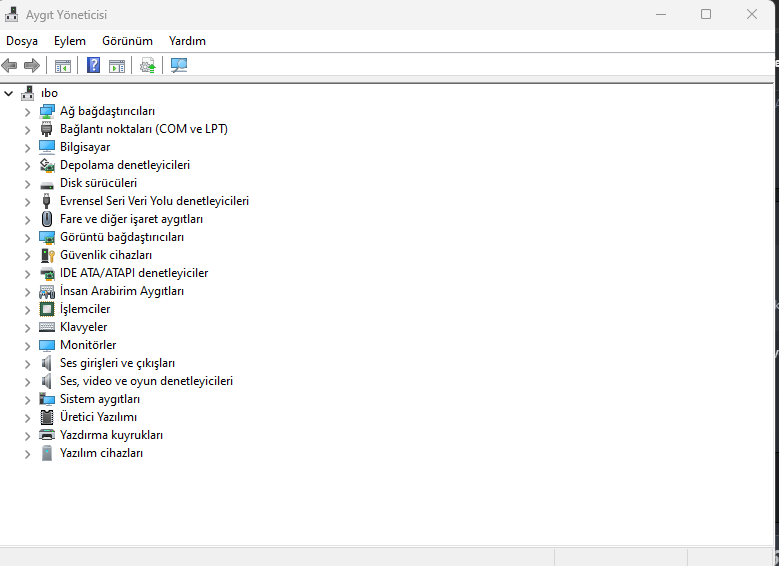Expand Bağlantı noktaları (COM ve LPT) chevron
Viewport: 779px width, 566px height.
pyautogui.click(x=28, y=130)
